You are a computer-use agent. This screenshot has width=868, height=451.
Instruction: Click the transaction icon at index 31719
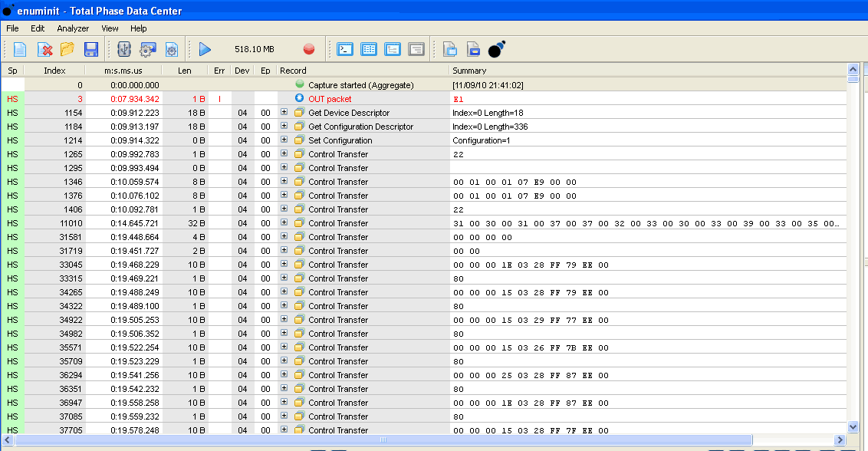(300, 251)
